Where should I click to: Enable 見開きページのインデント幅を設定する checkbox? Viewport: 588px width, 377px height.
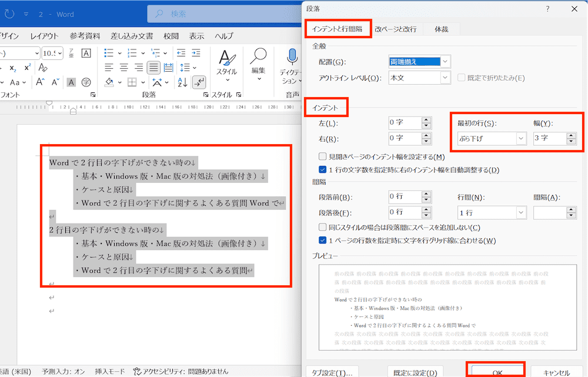(x=322, y=156)
